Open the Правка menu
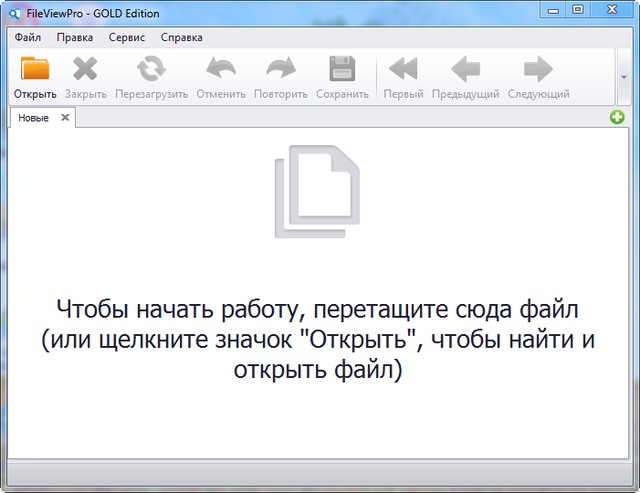The width and height of the screenshot is (640, 493). click(x=75, y=37)
